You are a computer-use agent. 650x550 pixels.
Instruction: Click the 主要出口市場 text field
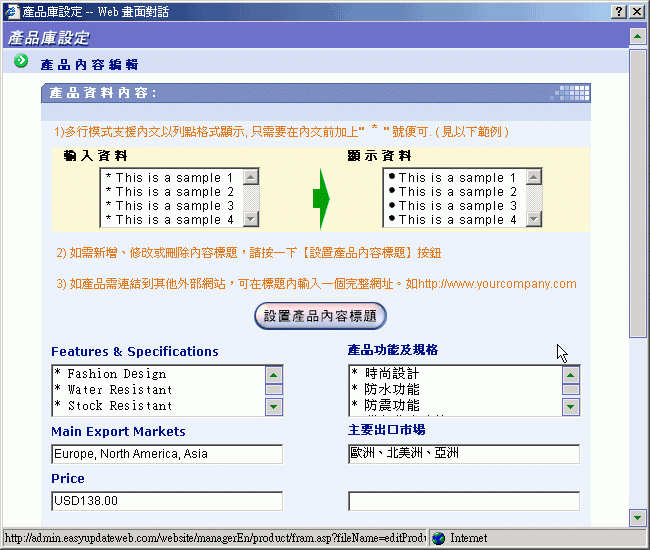click(x=463, y=454)
